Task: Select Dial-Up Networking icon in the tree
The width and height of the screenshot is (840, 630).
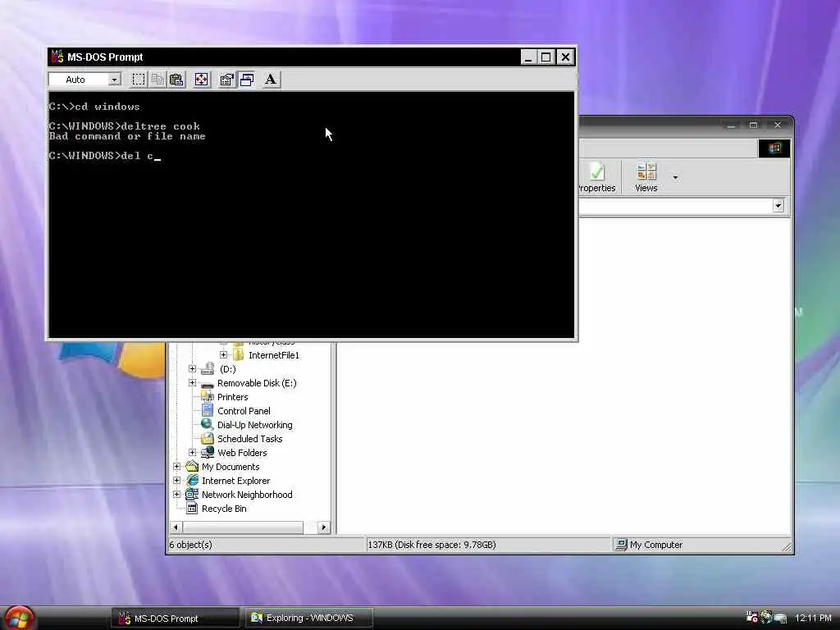Action: click(x=208, y=425)
